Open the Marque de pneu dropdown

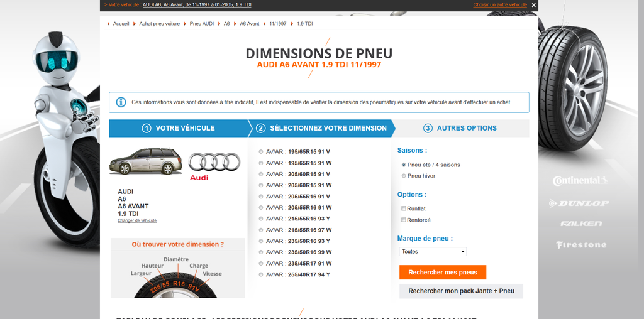point(433,251)
